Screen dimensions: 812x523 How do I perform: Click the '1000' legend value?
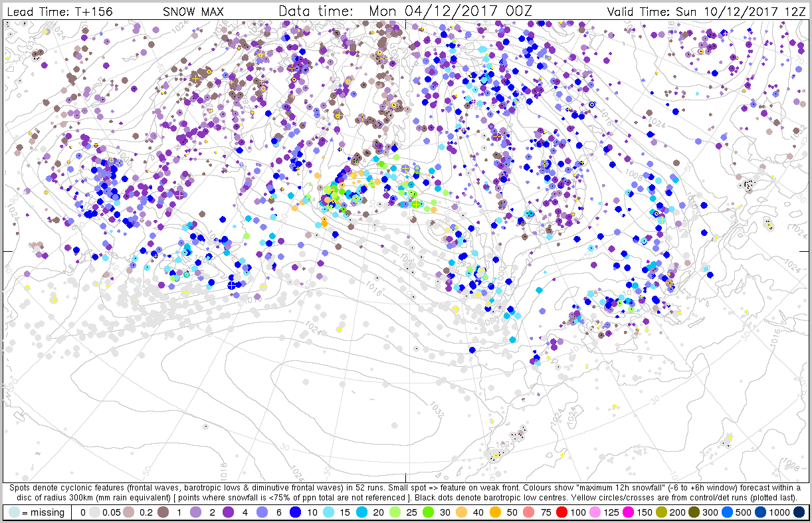tap(779, 512)
